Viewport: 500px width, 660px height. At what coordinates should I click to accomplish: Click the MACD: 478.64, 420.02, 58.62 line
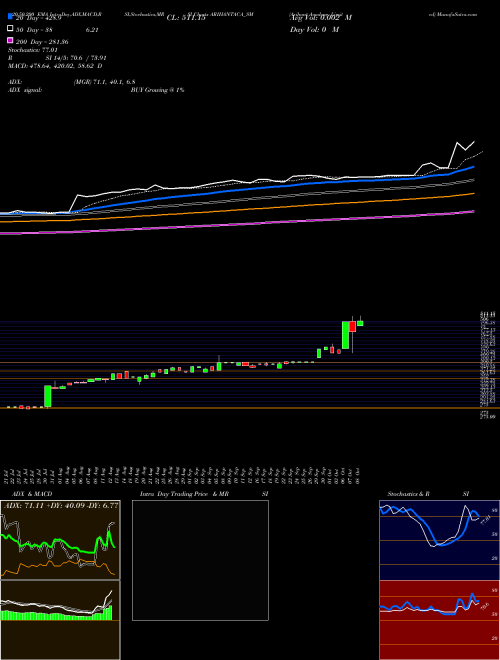coord(55,66)
